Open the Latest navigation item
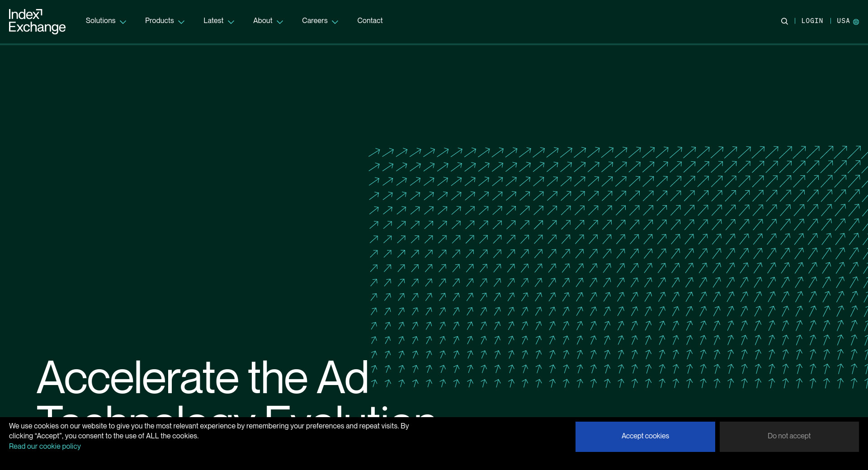868x470 pixels. 213,21
